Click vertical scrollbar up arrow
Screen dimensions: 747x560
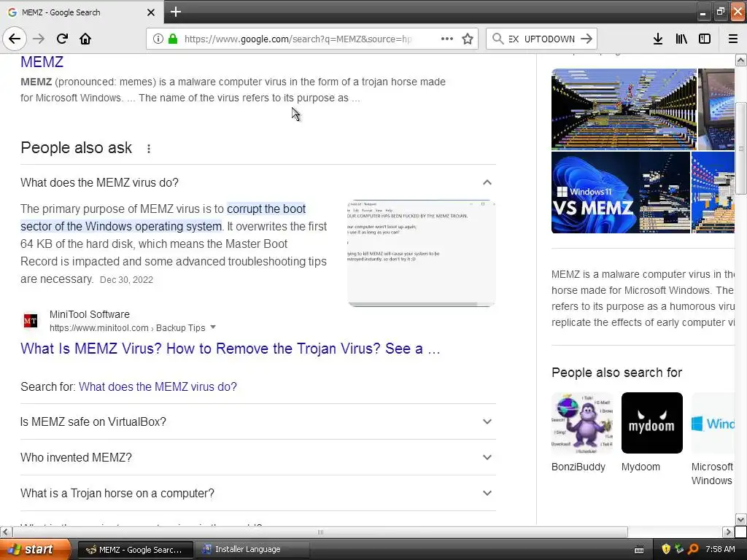pos(740,60)
